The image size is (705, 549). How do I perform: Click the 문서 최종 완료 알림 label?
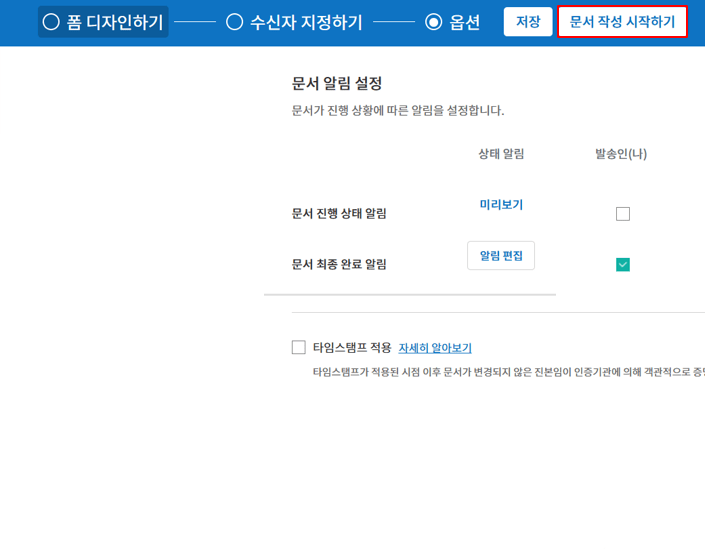point(339,264)
